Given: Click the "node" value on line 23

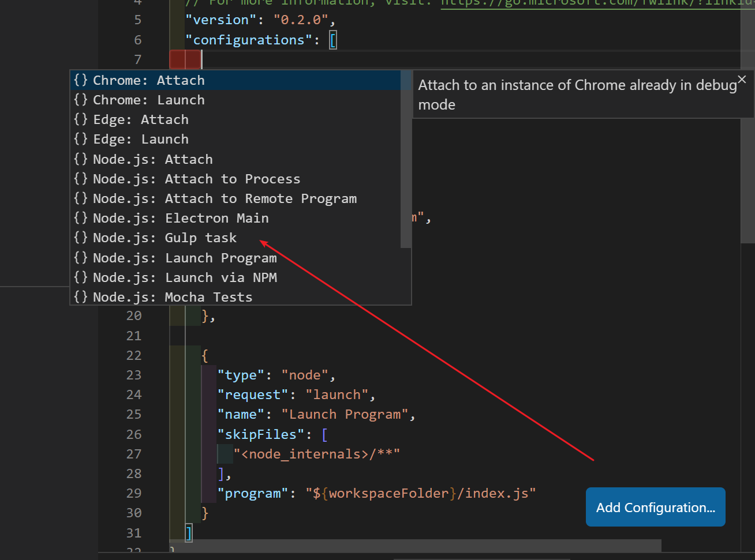Looking at the screenshot, I should tap(305, 375).
